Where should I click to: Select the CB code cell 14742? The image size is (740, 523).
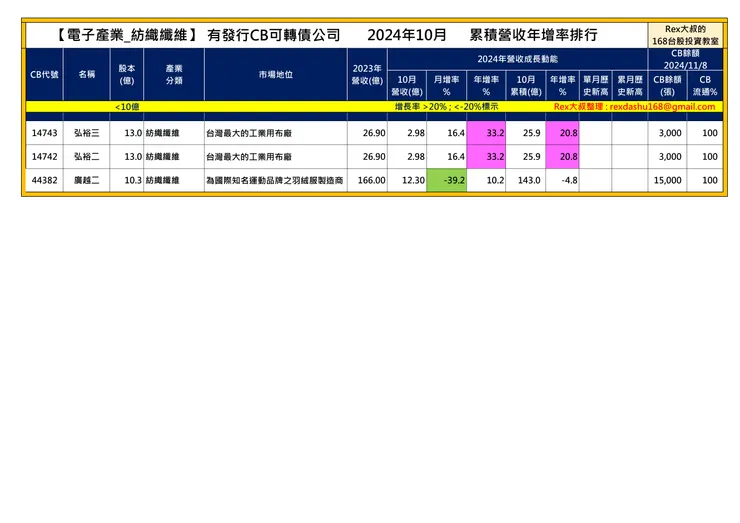[44, 157]
